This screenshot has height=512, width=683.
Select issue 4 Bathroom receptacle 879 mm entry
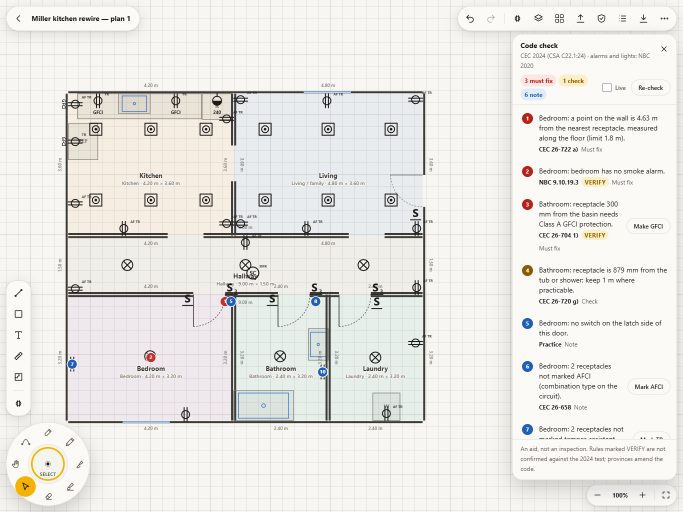(595, 285)
